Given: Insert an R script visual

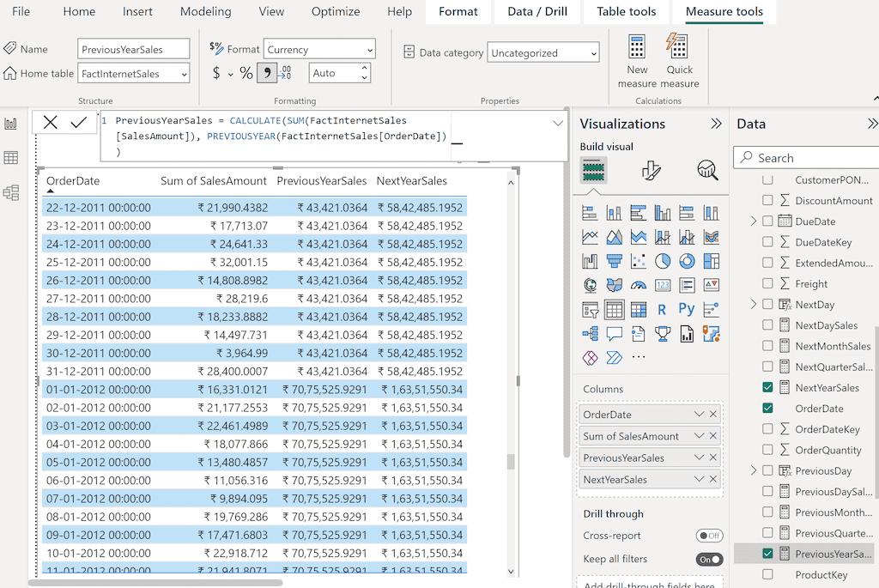Looking at the screenshot, I should 662,307.
